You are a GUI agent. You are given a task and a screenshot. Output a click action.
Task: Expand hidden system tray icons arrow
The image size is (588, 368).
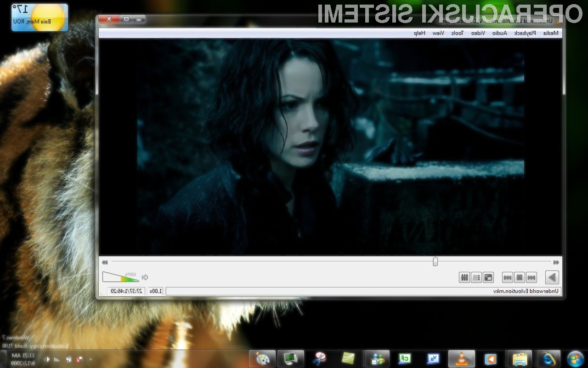[x=90, y=359]
